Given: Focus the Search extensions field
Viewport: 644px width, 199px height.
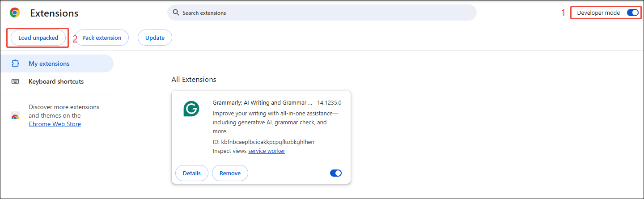Looking at the screenshot, I should 322,13.
